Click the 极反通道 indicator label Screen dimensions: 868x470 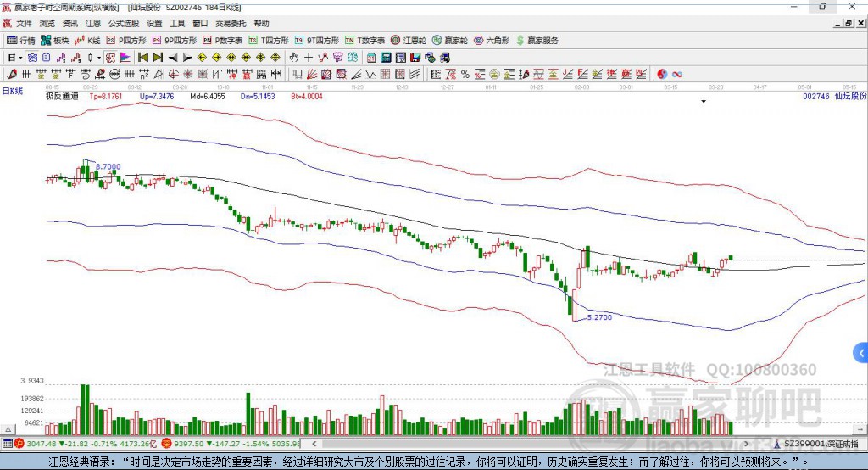point(62,96)
